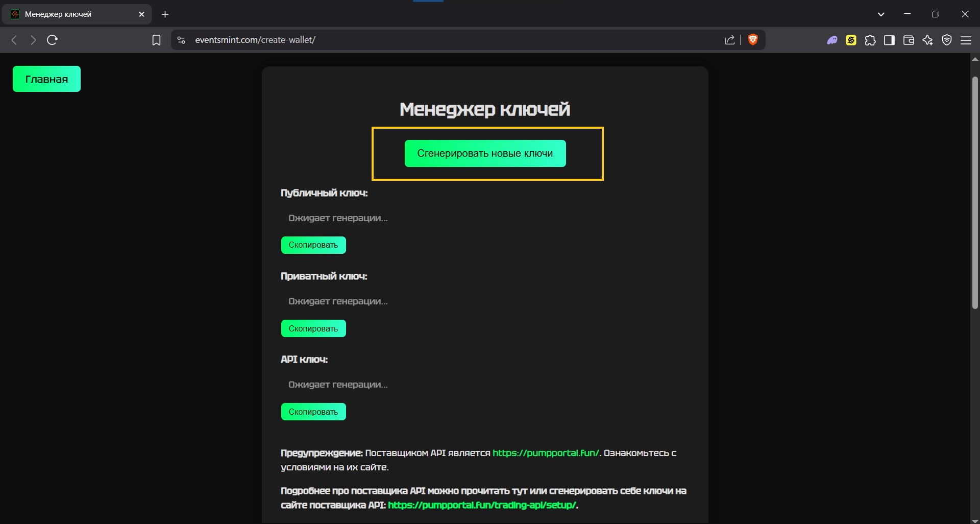The width and height of the screenshot is (980, 524).
Task: Open the extensions puzzle icon
Action: (x=870, y=40)
